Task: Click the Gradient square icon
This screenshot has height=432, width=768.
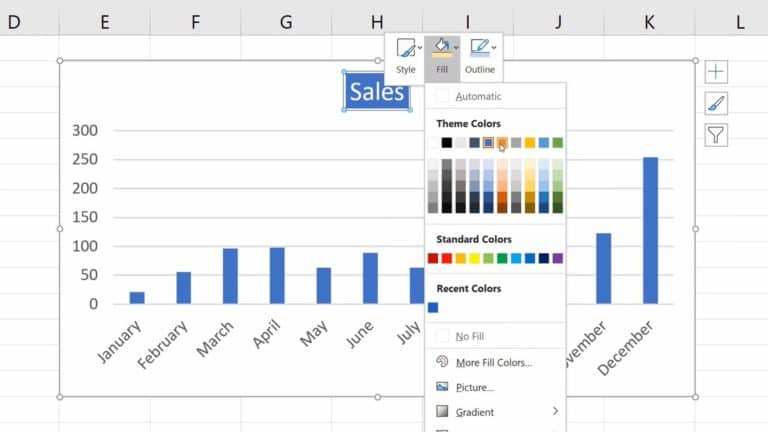Action: click(x=442, y=411)
